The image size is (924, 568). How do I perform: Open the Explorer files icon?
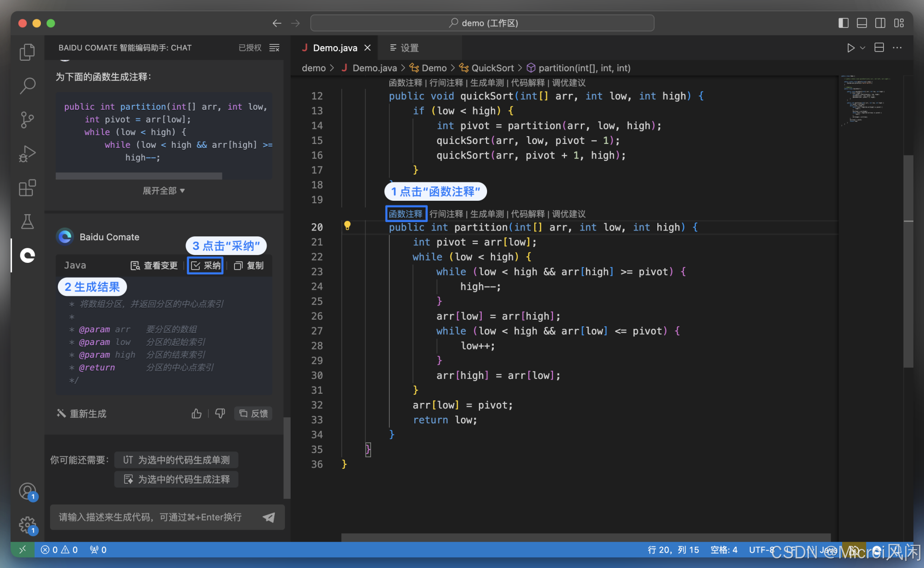[x=27, y=52]
